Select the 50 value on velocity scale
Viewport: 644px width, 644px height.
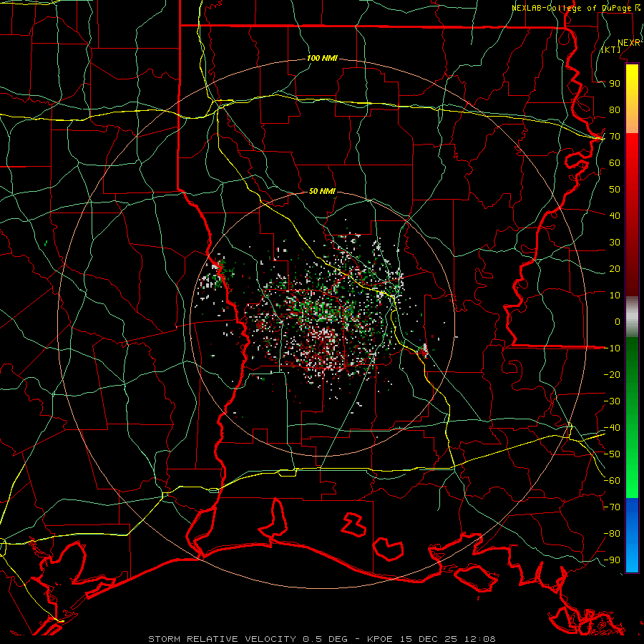click(615, 190)
